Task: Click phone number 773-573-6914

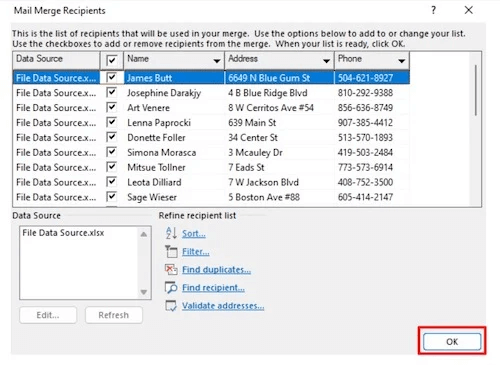Action: click(x=365, y=167)
